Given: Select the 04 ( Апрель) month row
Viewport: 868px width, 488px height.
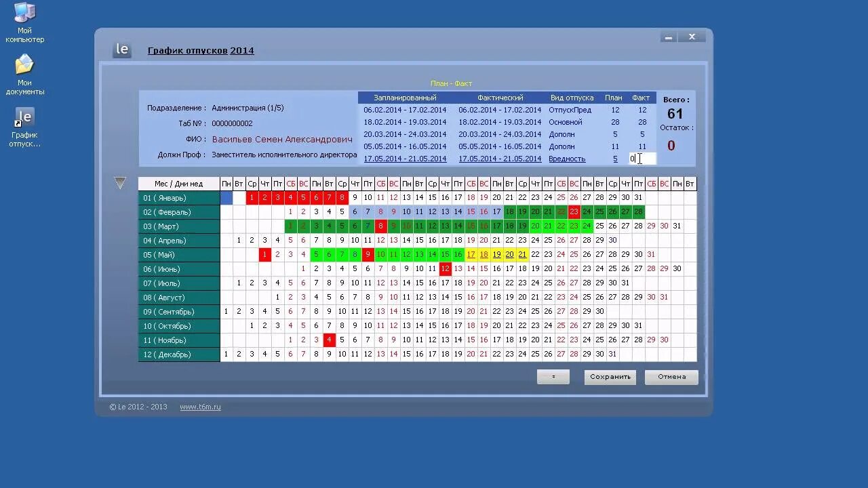Looking at the screenshot, I should [179, 241].
